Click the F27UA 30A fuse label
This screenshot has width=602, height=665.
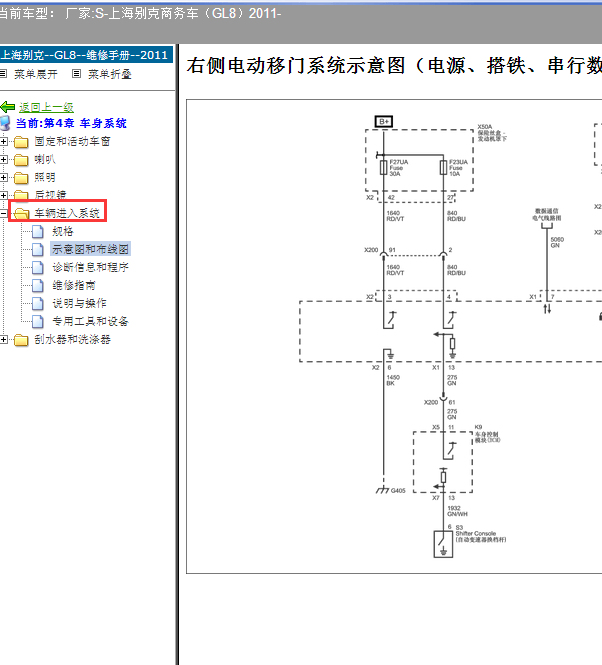pos(398,168)
